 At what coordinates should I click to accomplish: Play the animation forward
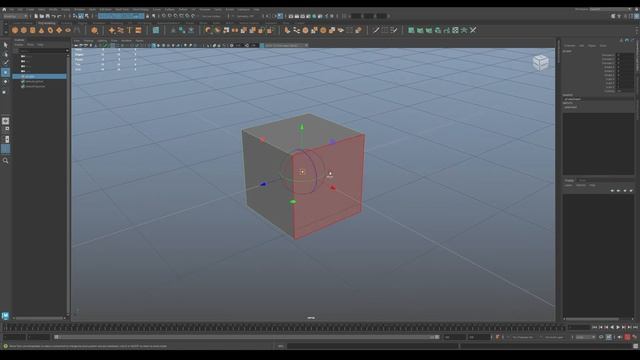point(618,327)
